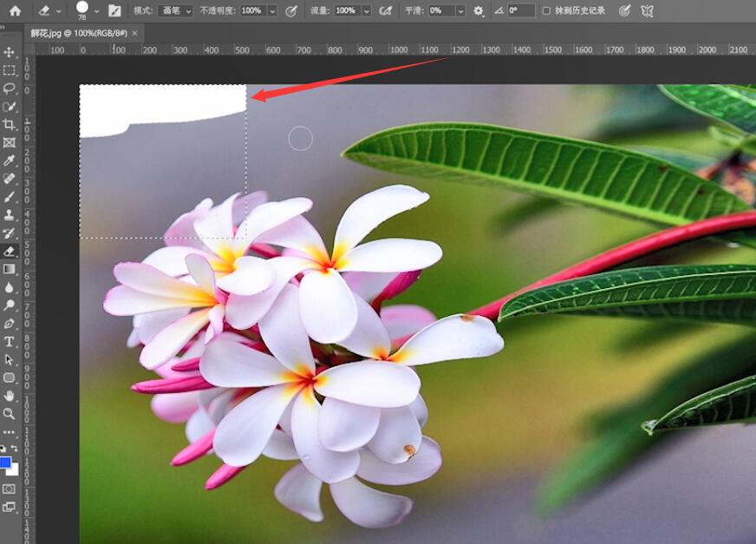Toggle the brush settings panel
This screenshot has height=544, width=756.
pyautogui.click(x=114, y=10)
